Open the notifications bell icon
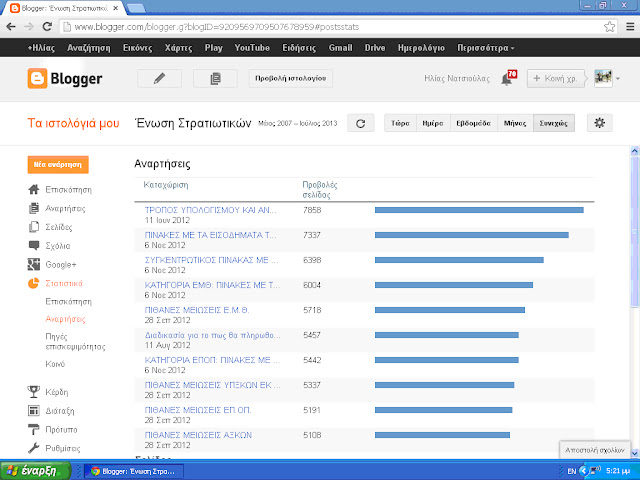This screenshot has height=480, width=640. pos(509,78)
